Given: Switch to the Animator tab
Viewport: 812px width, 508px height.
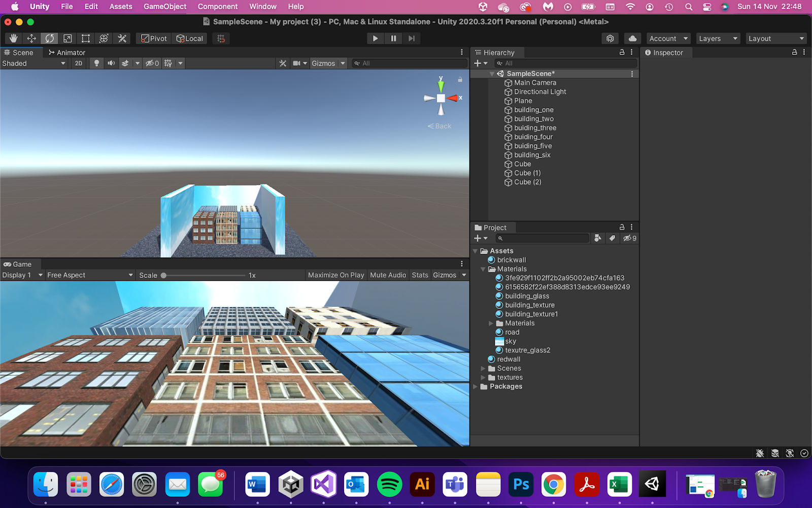Looking at the screenshot, I should click(66, 53).
